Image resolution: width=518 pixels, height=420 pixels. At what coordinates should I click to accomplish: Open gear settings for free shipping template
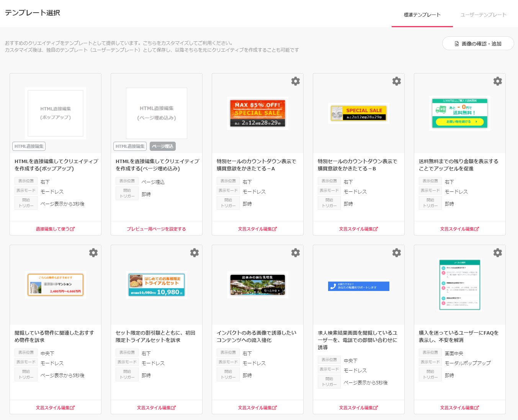click(497, 81)
